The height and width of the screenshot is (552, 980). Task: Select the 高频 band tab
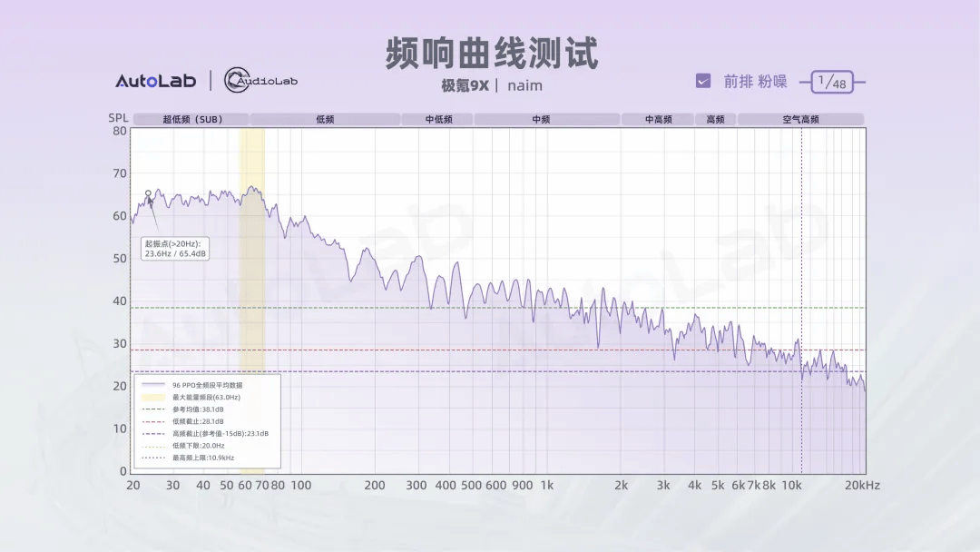pyautogui.click(x=715, y=119)
